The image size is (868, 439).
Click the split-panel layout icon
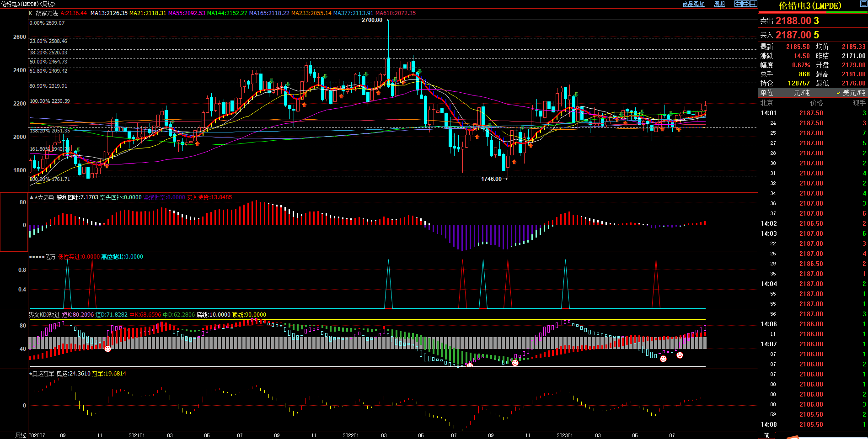754,4
